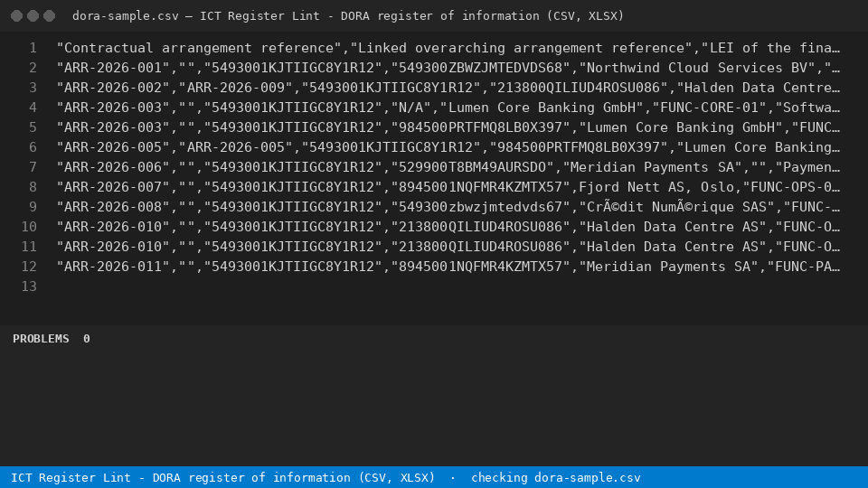Screen dimensions: 868x488
Task: Click "ARR-2026-011" cell
Action: click(113, 267)
